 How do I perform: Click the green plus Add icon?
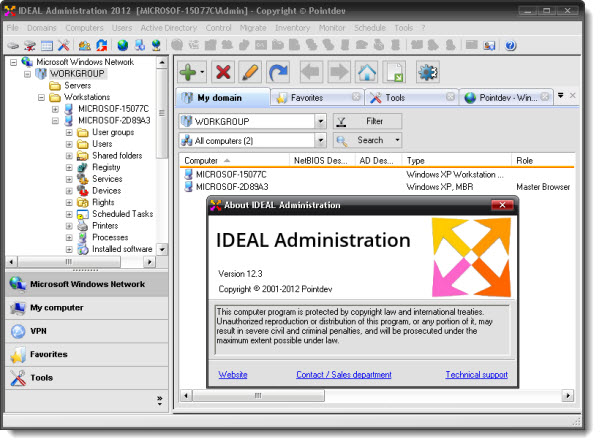click(187, 72)
